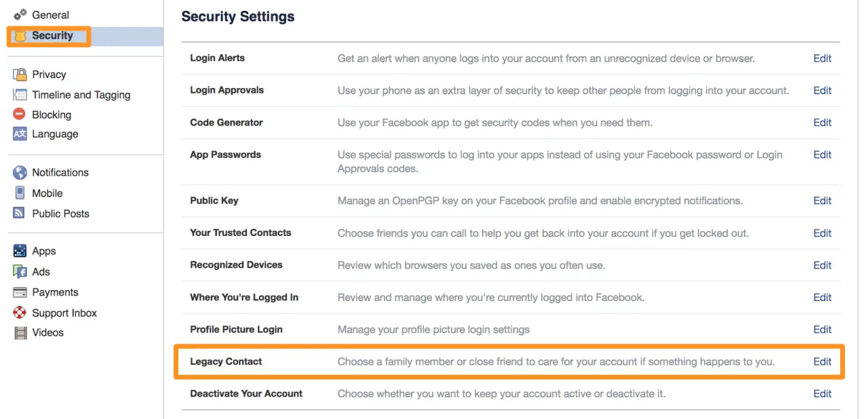Edit the Legacy Contact setting
Image resolution: width=868 pixels, height=419 pixels.
(x=822, y=361)
